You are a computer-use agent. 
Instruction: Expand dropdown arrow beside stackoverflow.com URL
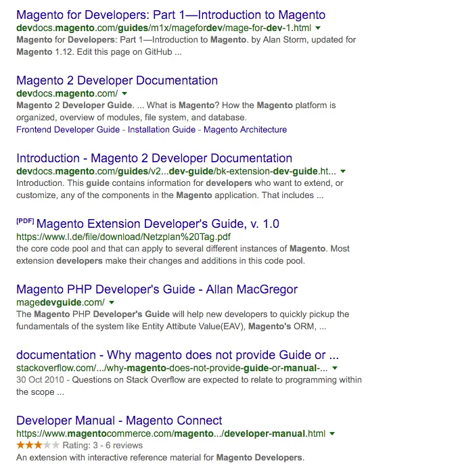335,368
